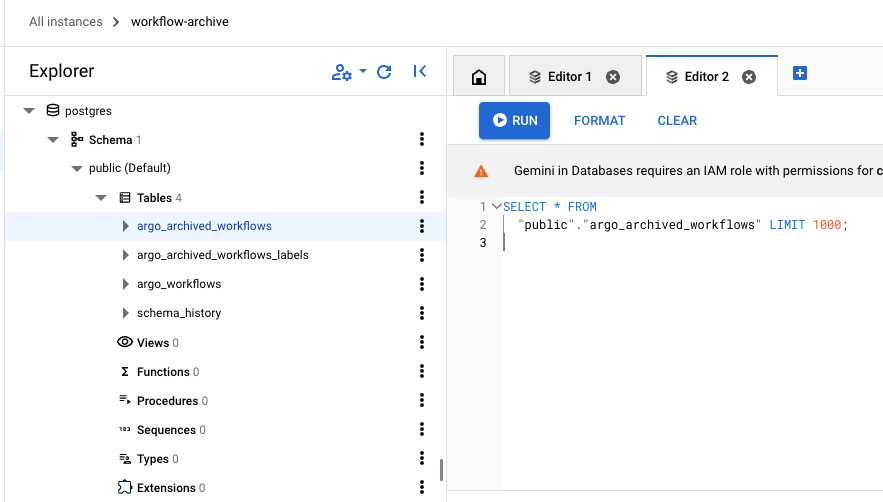Select the Procedures 0 row label

[172, 401]
